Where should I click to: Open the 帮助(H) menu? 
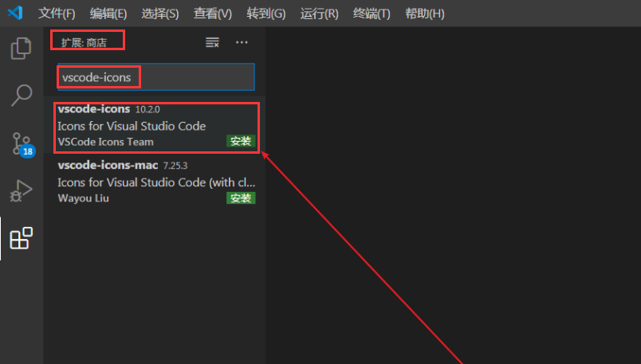[x=425, y=14]
